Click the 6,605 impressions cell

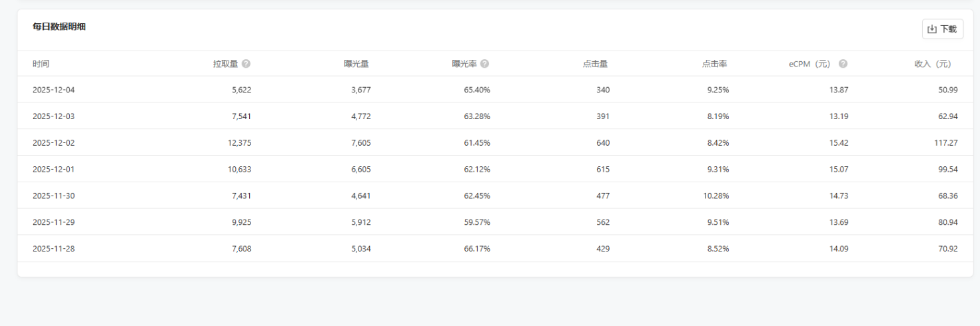(x=360, y=170)
